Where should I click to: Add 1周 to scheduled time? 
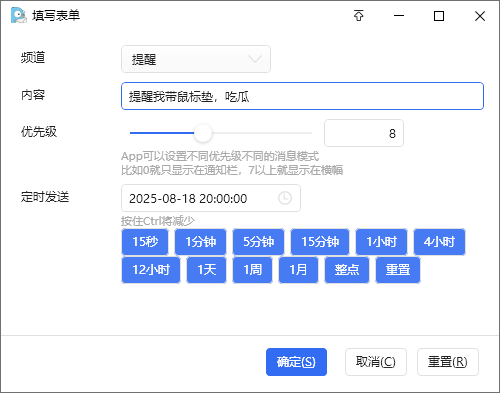click(252, 270)
